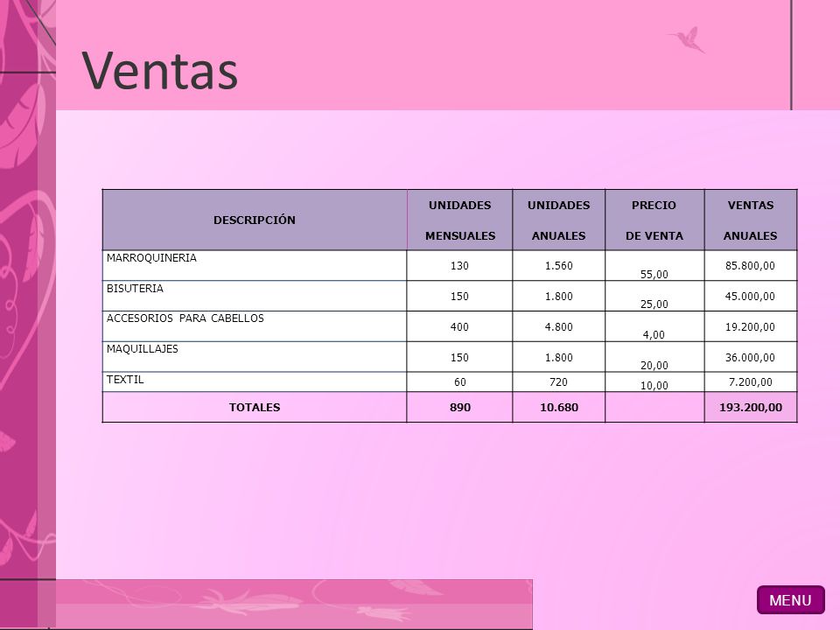Click annual sales 85.800,00
This screenshot has height=630, width=840.
751,266
